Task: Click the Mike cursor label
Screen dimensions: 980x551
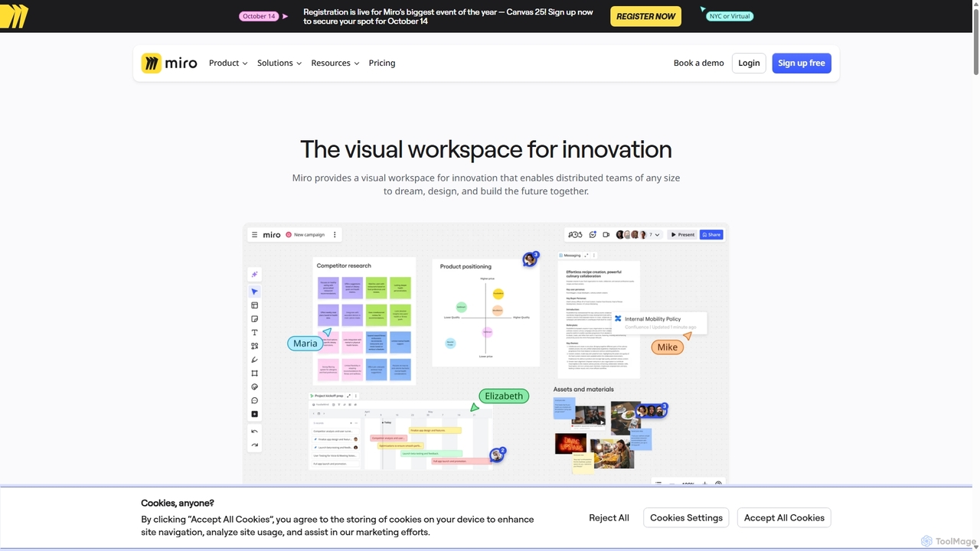Action: click(668, 347)
